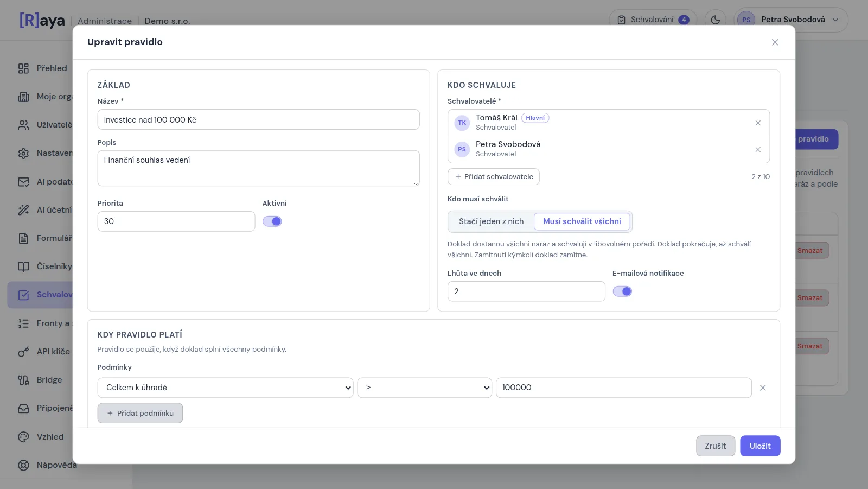Click the Připojené inbox icon

click(23, 408)
